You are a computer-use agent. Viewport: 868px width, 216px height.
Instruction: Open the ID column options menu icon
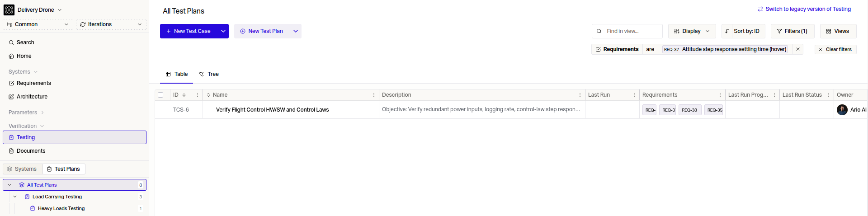click(198, 95)
